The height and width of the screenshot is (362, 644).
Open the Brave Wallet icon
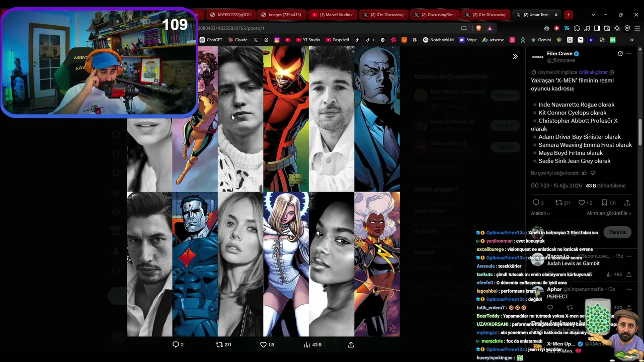pyautogui.click(x=607, y=28)
